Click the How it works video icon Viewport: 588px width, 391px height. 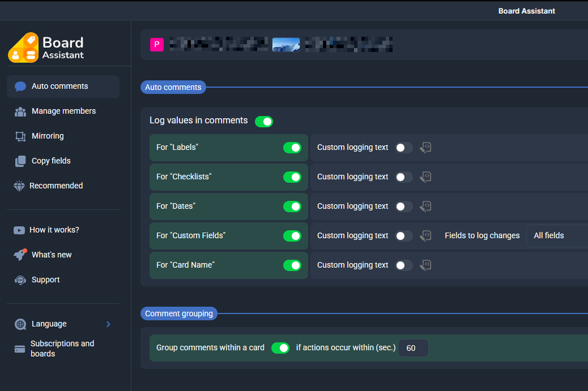pyautogui.click(x=19, y=230)
